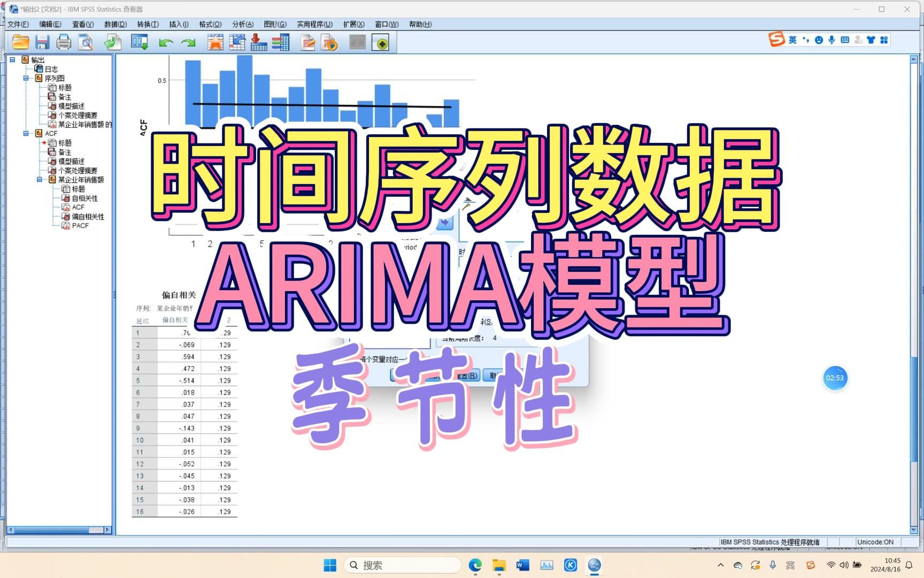Click the variables toolbar icon
The height and width of the screenshot is (578, 924).
(x=281, y=42)
